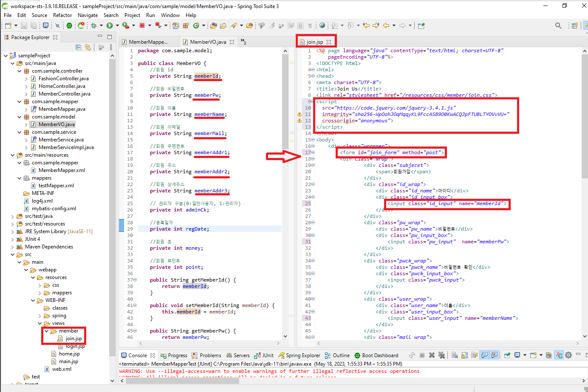Select join.jsp under member folder
Viewport: 588px width, 392px height.
[73, 338]
